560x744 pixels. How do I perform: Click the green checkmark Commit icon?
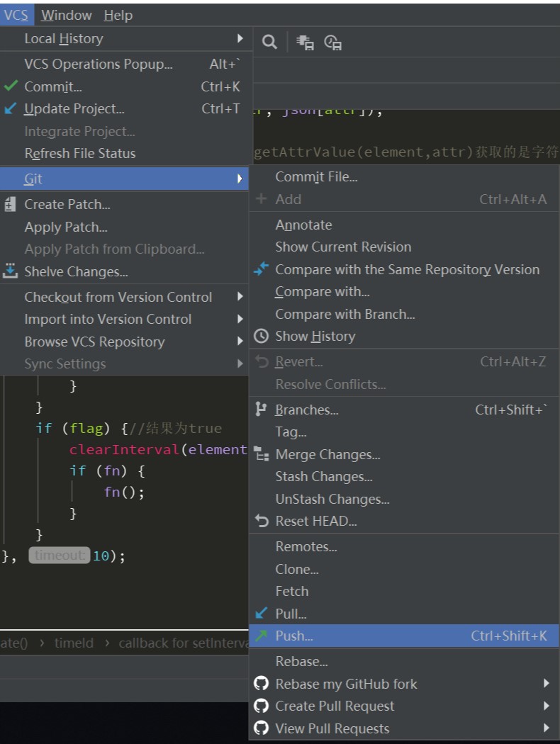click(x=11, y=86)
